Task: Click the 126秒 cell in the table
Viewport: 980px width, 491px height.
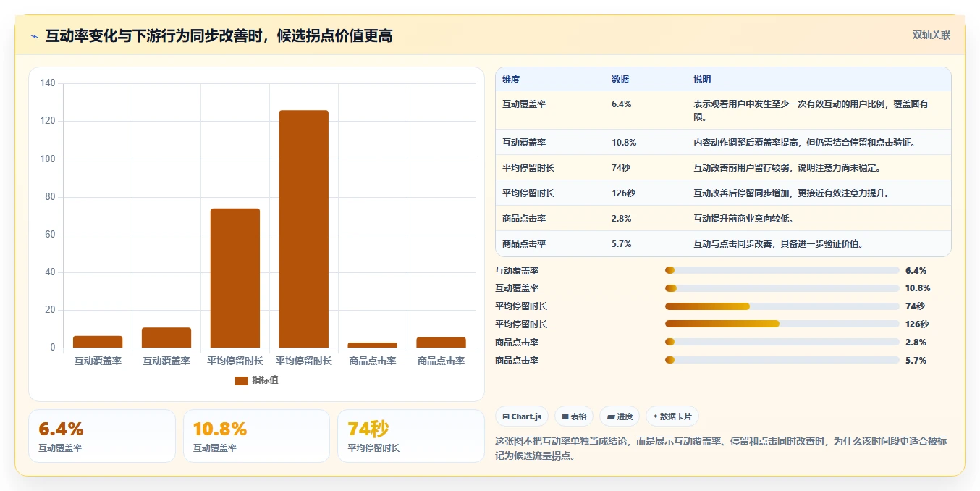Action: 623,193
